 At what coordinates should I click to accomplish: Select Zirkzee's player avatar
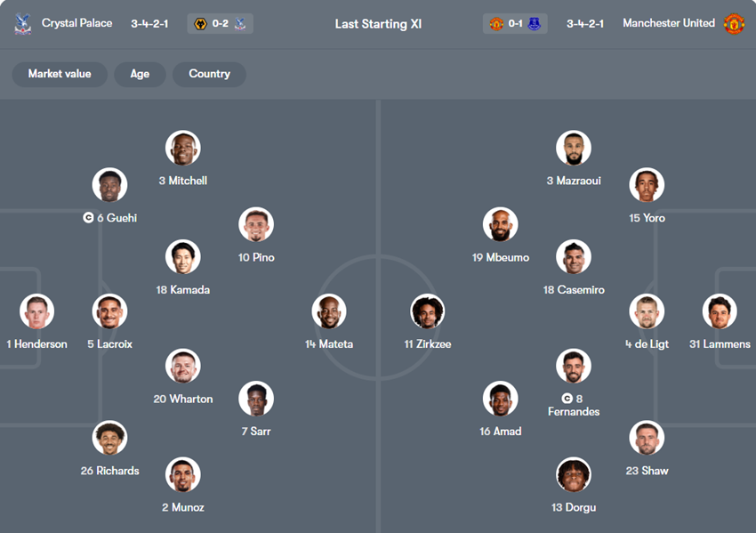pyautogui.click(x=427, y=312)
